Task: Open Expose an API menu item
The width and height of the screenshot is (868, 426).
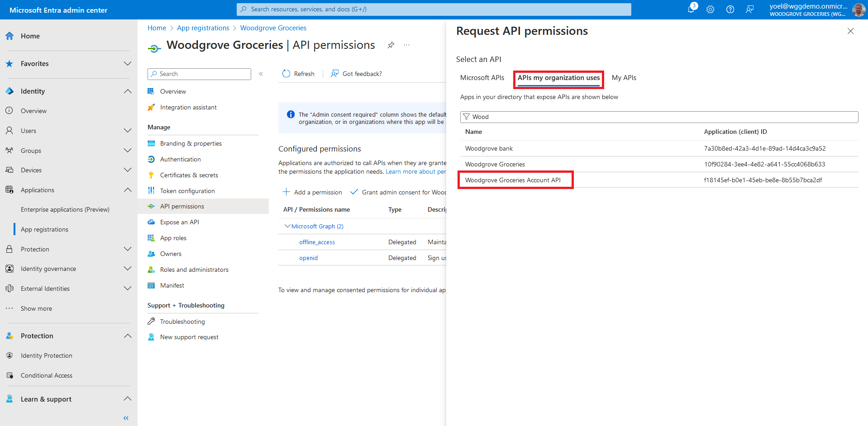Action: (179, 222)
